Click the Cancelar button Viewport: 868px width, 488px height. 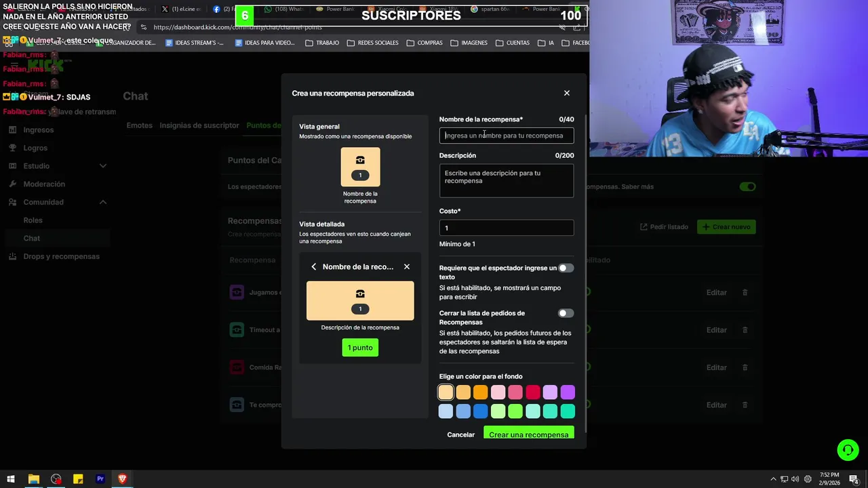click(x=460, y=434)
